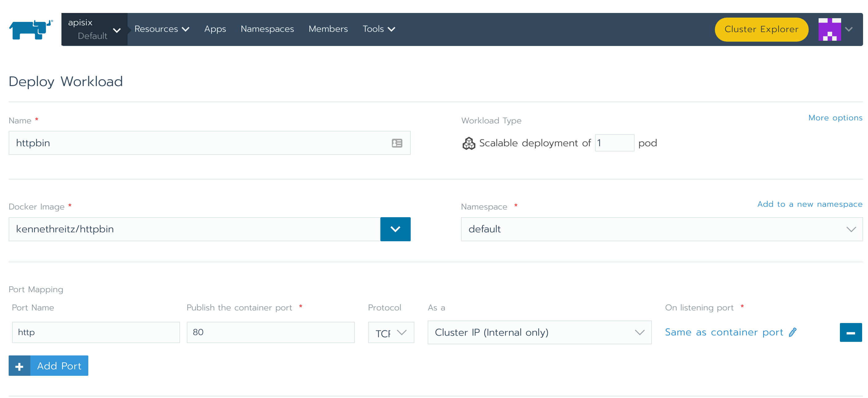Open the TCP protocol dropdown
Screen dimensions: 868x398
391,332
